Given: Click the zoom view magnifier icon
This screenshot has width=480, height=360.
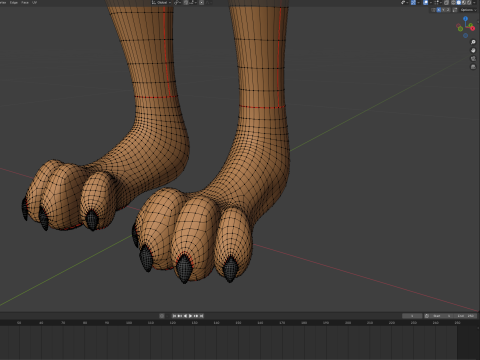Looking at the screenshot, I should (x=473, y=42).
